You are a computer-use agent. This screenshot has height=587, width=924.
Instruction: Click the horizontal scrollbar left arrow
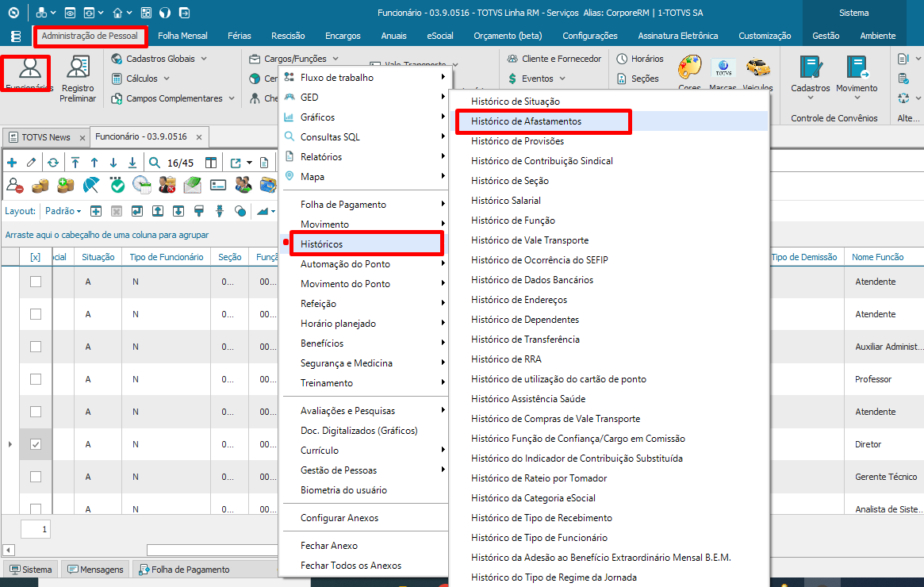pyautogui.click(x=8, y=550)
